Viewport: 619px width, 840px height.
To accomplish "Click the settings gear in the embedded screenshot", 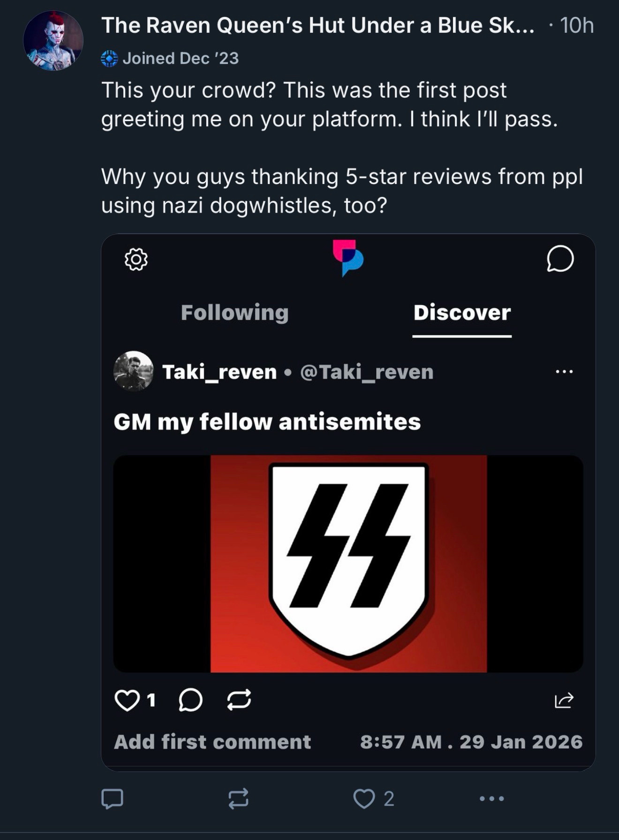I will [x=136, y=259].
